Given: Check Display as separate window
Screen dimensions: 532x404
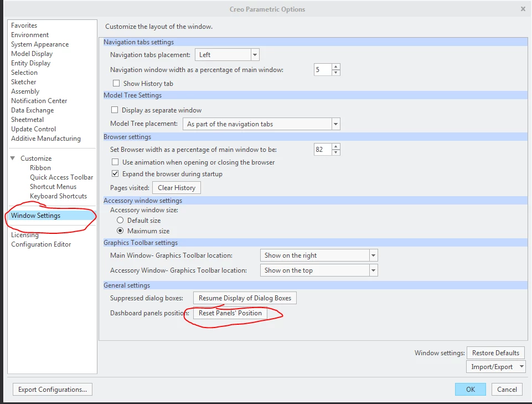Looking at the screenshot, I should click(x=115, y=110).
